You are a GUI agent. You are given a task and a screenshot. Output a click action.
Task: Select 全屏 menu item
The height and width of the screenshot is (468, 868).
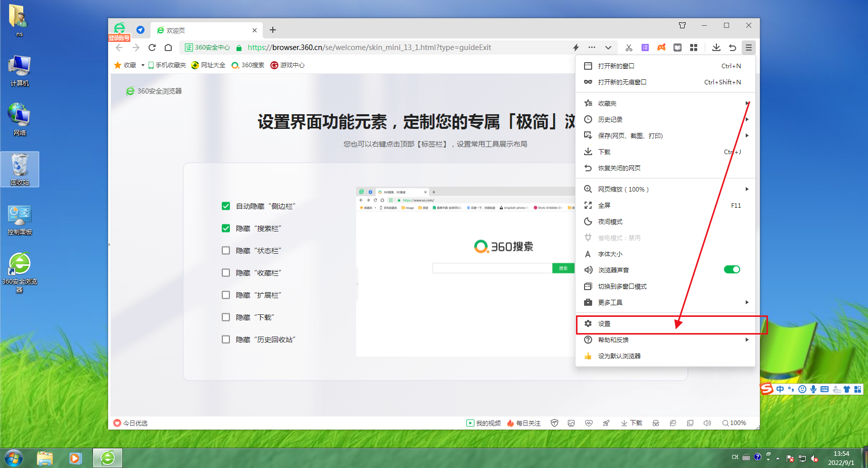665,206
